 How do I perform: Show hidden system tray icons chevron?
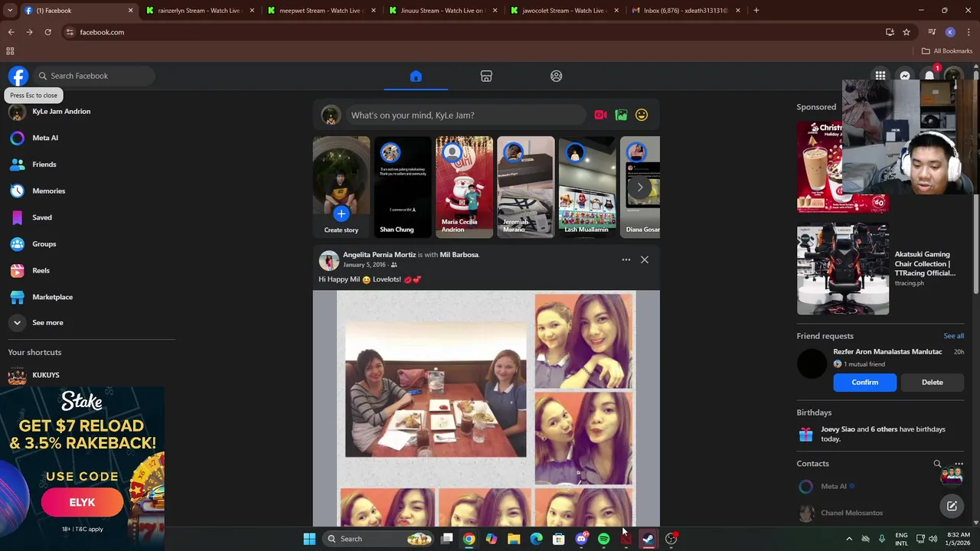(848, 539)
